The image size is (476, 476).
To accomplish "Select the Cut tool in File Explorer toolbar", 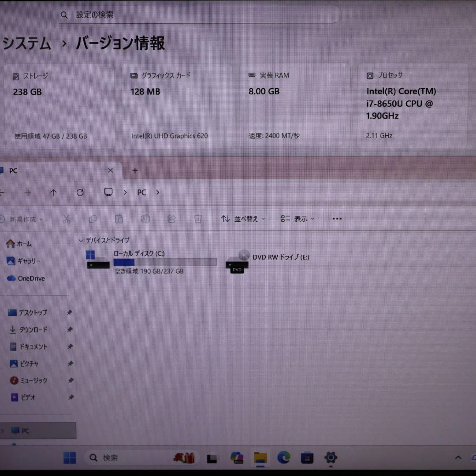I will pos(67,219).
